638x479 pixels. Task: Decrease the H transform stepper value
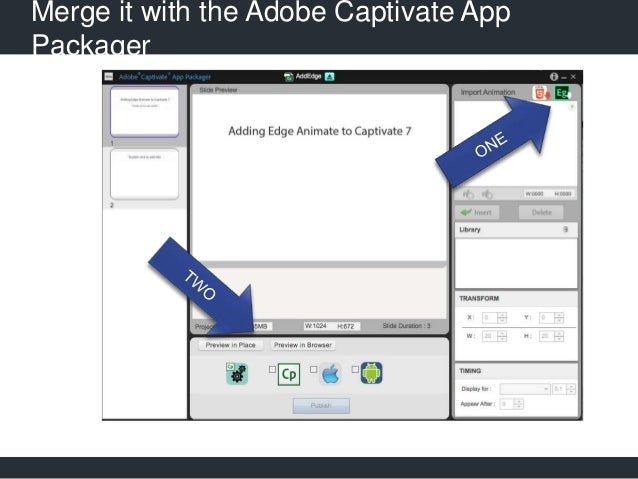[x=559, y=339]
